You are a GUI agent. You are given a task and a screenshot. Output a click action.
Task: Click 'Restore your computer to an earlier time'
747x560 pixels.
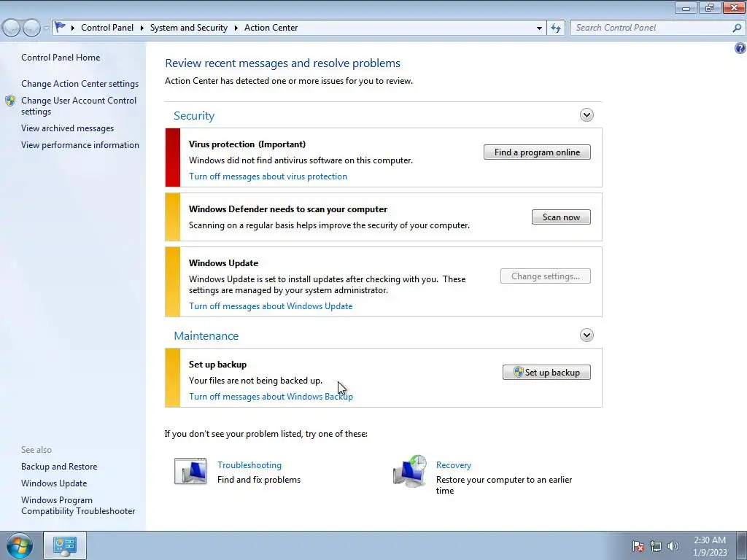(x=504, y=485)
